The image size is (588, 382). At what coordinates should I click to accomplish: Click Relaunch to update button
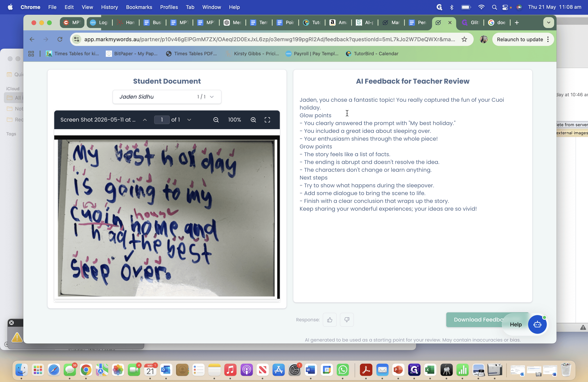(520, 39)
